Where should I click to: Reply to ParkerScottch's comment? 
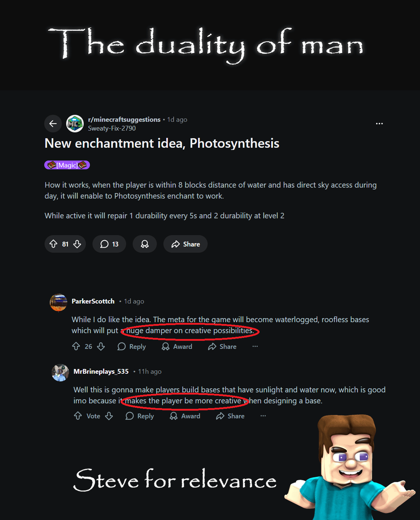tap(132, 346)
